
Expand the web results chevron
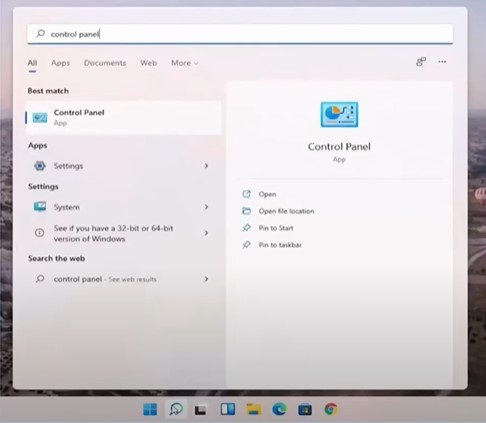(x=206, y=279)
